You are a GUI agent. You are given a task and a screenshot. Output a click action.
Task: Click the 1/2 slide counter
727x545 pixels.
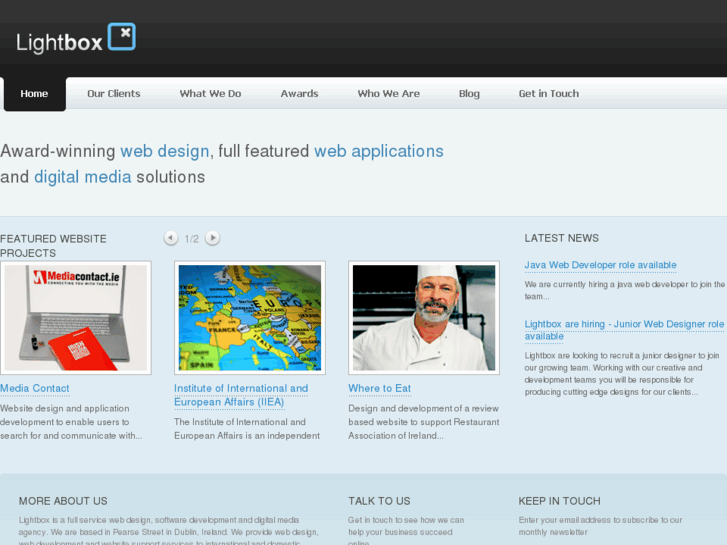coord(191,239)
